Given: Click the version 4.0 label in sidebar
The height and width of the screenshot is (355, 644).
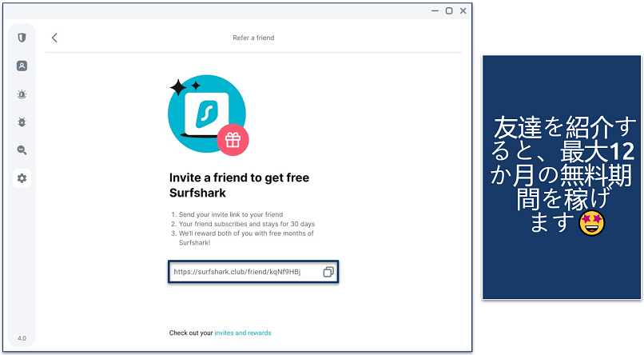Looking at the screenshot, I should click(x=22, y=338).
